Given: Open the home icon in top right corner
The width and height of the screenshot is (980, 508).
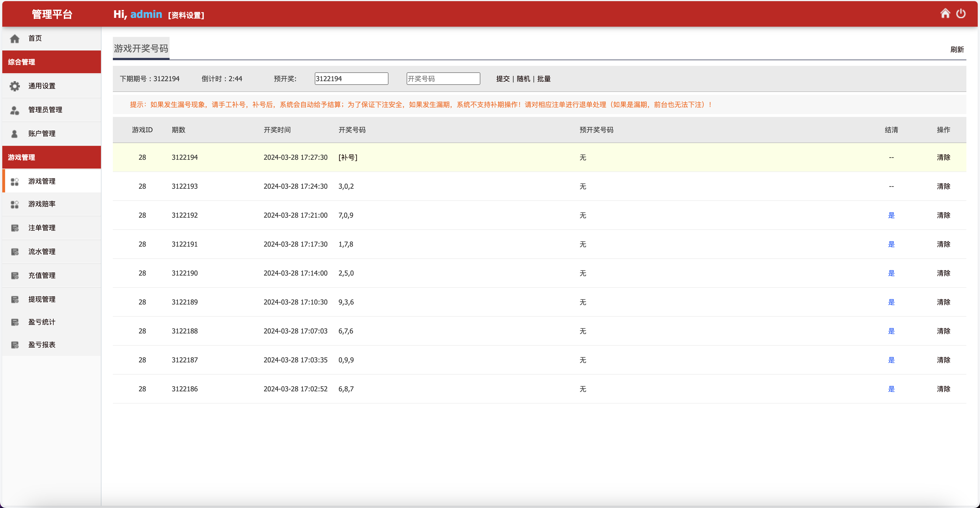Looking at the screenshot, I should [945, 13].
